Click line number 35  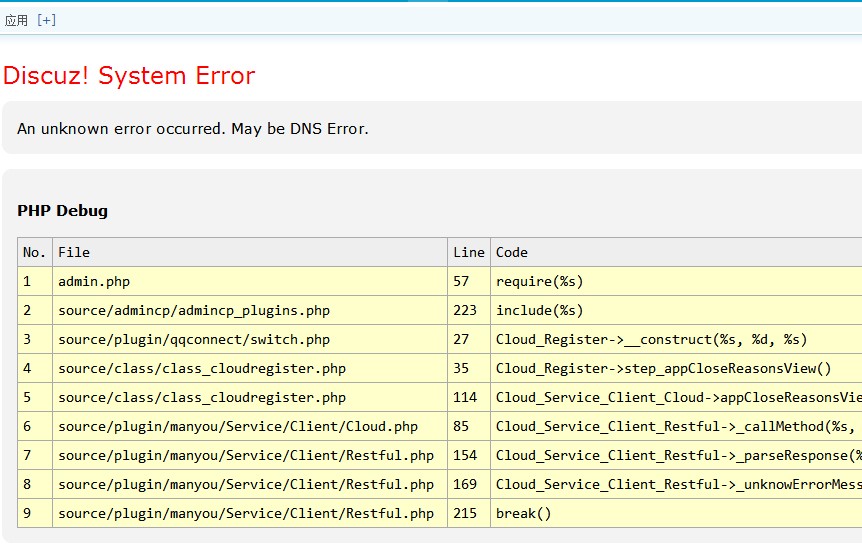(469, 368)
